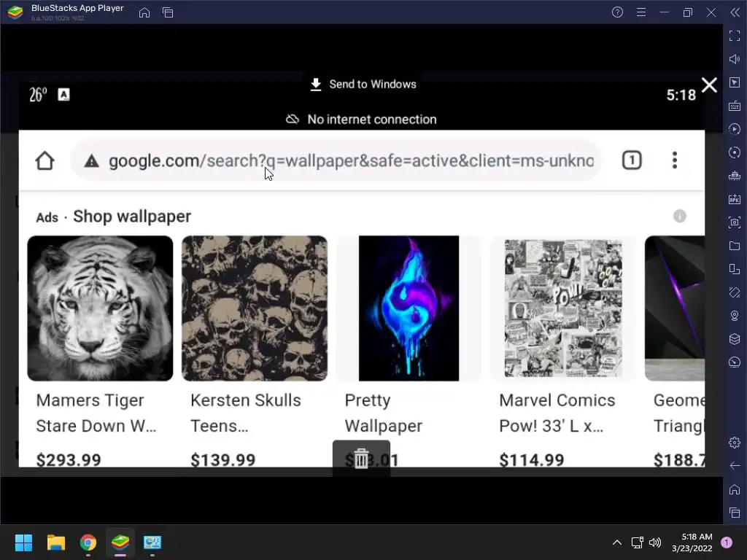Open File Explorer from the taskbar
This screenshot has width=747, height=560.
pyautogui.click(x=55, y=542)
